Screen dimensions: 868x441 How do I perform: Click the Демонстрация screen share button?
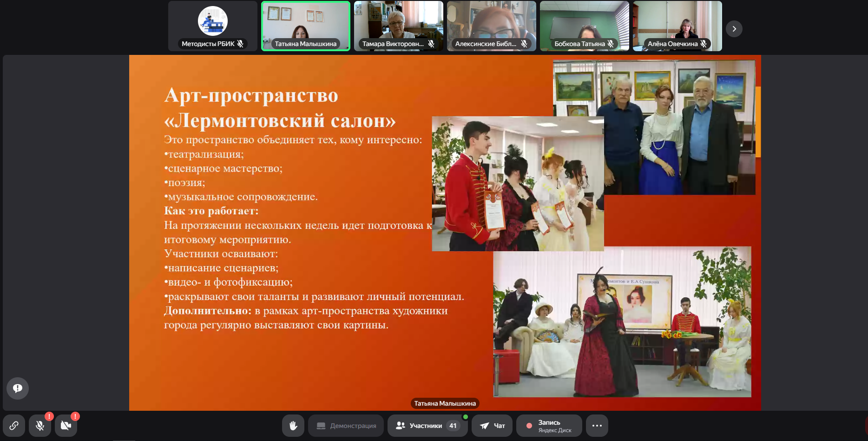coord(346,426)
